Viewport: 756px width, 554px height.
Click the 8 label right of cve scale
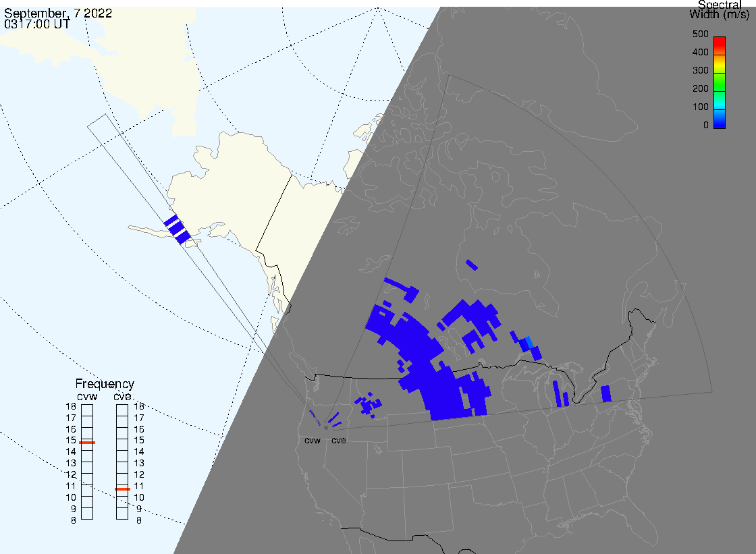(x=139, y=521)
